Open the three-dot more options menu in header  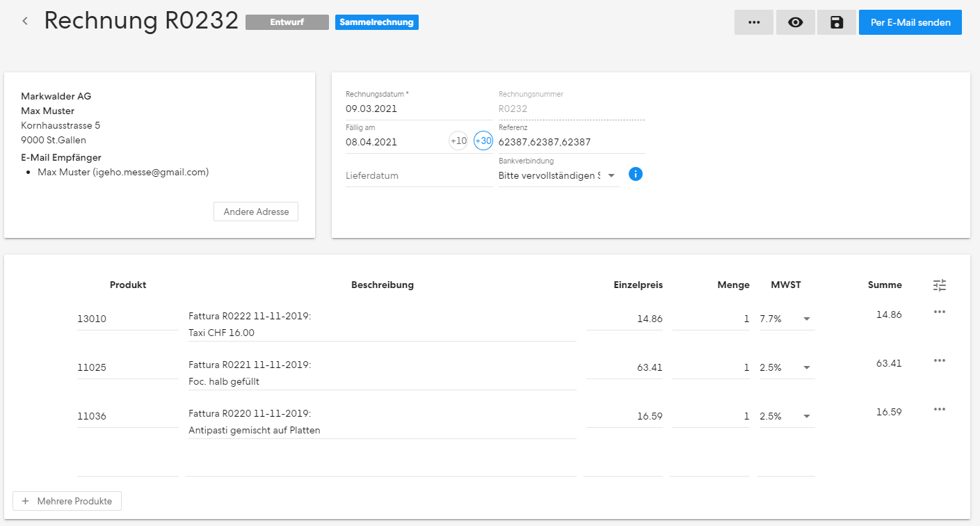754,22
